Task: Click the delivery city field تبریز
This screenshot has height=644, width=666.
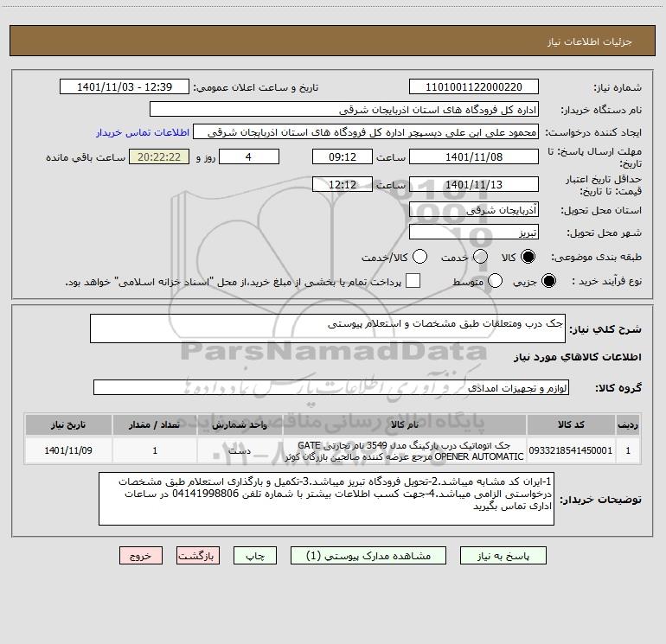Action: pyautogui.click(x=474, y=233)
